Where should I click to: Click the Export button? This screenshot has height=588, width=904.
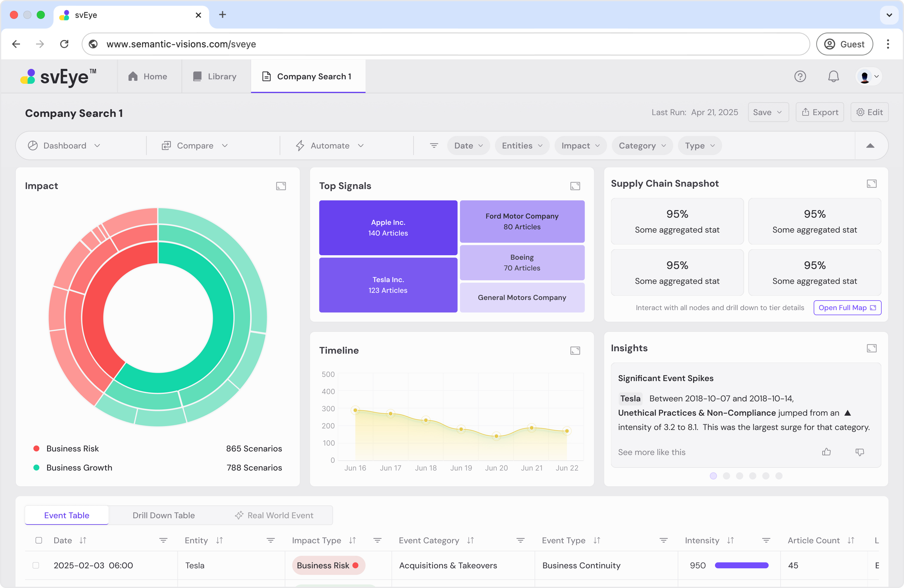(820, 112)
